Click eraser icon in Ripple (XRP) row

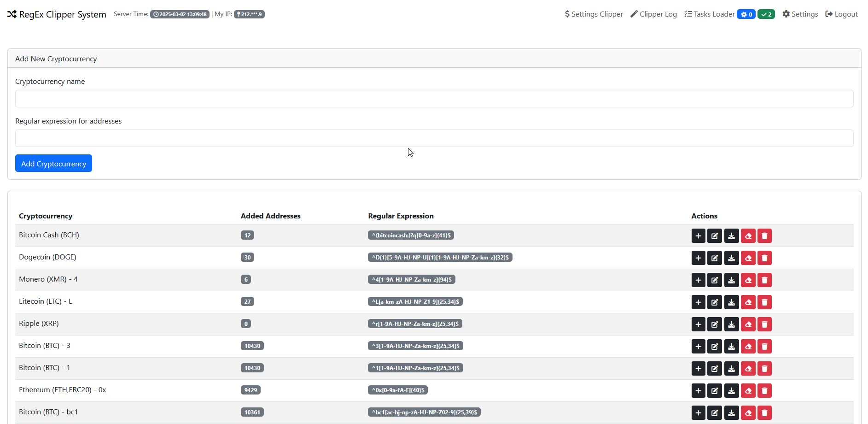(748, 324)
